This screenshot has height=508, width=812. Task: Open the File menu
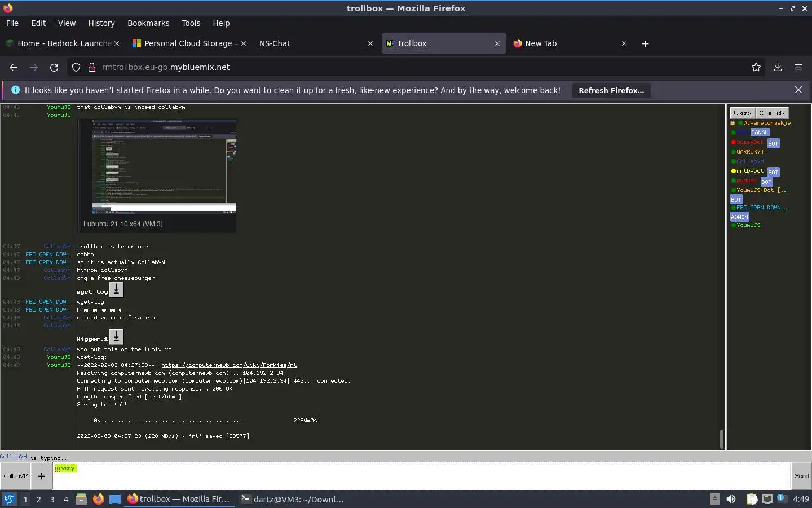12,23
